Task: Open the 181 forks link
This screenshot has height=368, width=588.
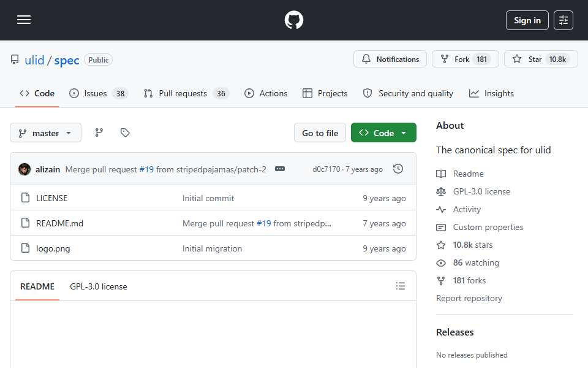Action: 469,280
